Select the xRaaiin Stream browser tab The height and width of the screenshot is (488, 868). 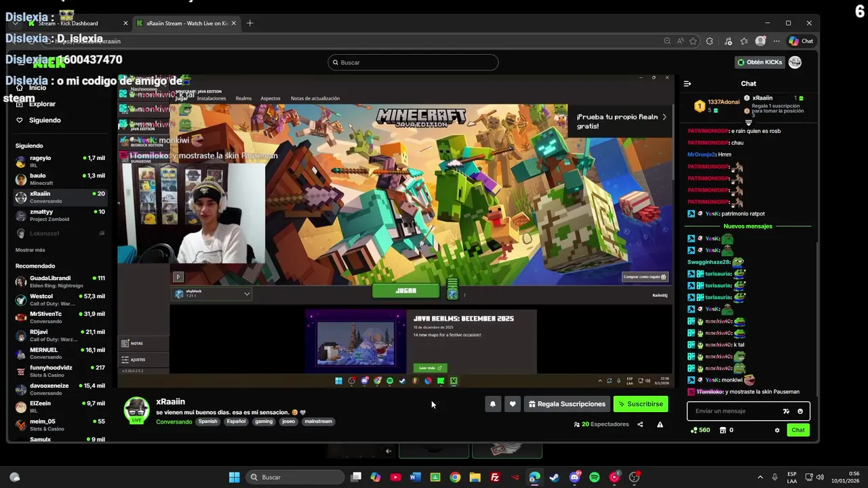pos(186,23)
